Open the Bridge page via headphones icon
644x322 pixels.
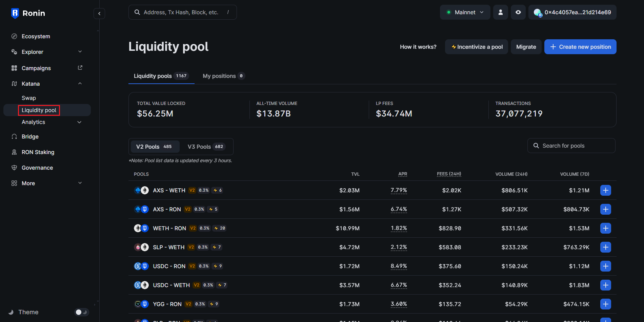tap(14, 136)
